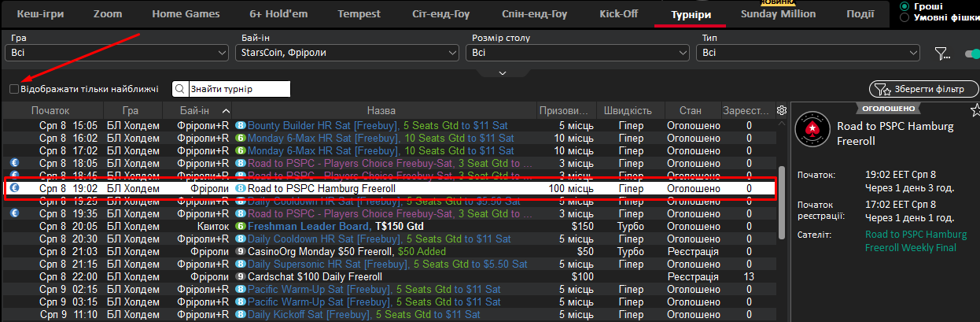Click the 6-max badge beside Freshman Leader Board
Image resolution: width=980 pixels, height=322 pixels.
[241, 226]
